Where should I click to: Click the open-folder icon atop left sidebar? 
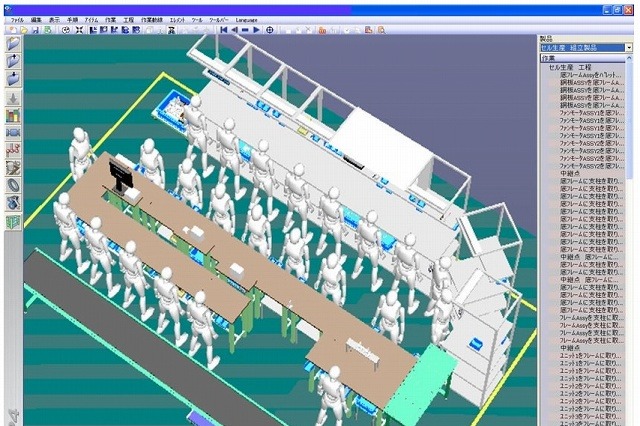pyautogui.click(x=13, y=43)
